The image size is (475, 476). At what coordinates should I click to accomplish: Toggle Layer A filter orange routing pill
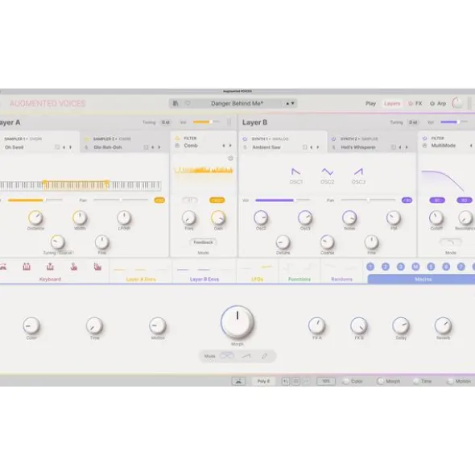[x=217, y=200]
